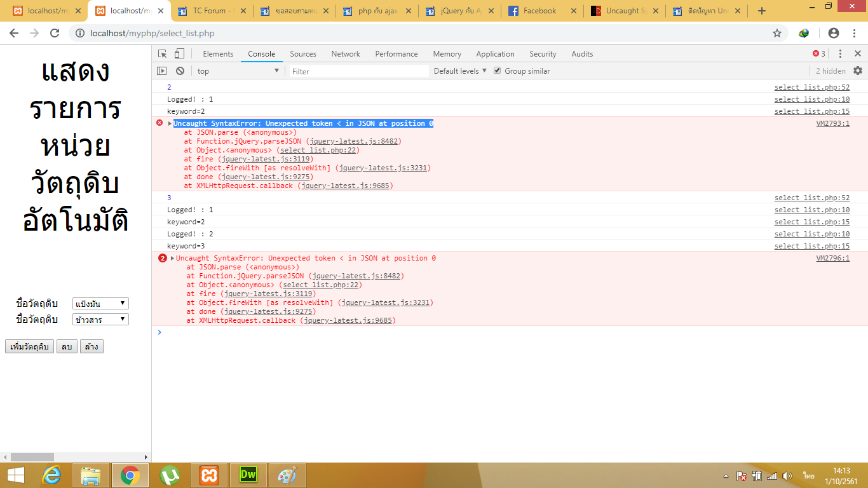This screenshot has width=868, height=488.
Task: Click the 2 hidden messages label
Action: [831, 71]
